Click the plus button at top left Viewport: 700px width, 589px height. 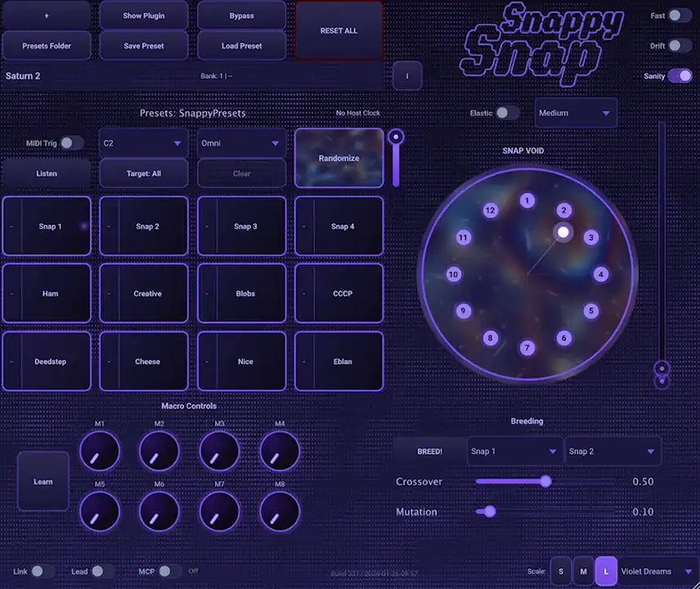coord(46,16)
